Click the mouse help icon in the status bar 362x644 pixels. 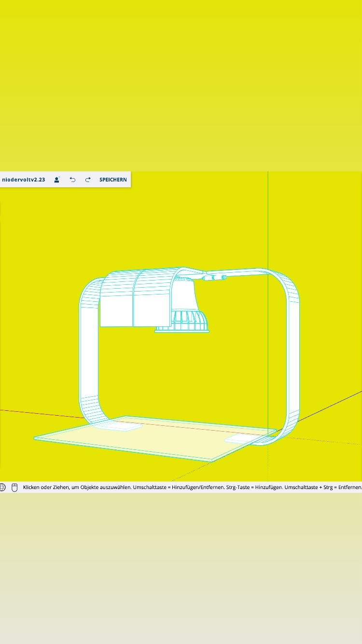point(14,488)
